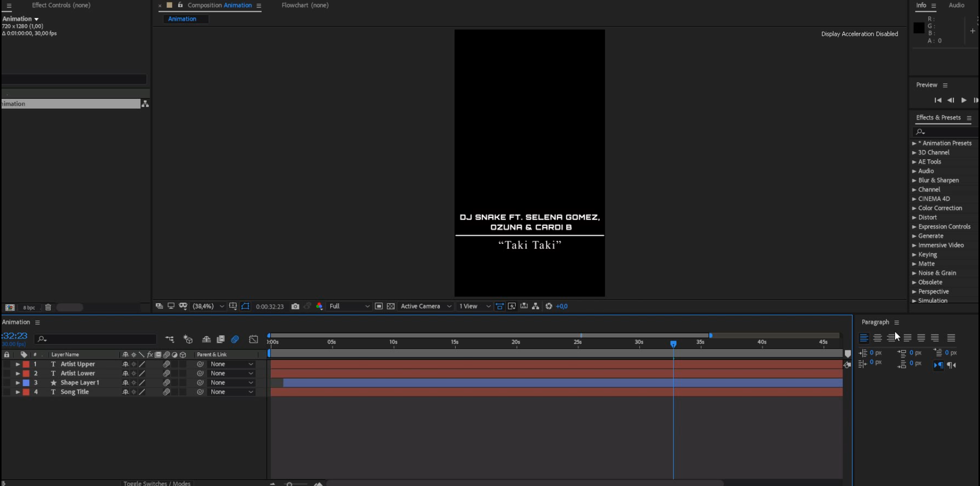Set right-to-left text direction
Image resolution: width=980 pixels, height=486 pixels.
coord(951,365)
